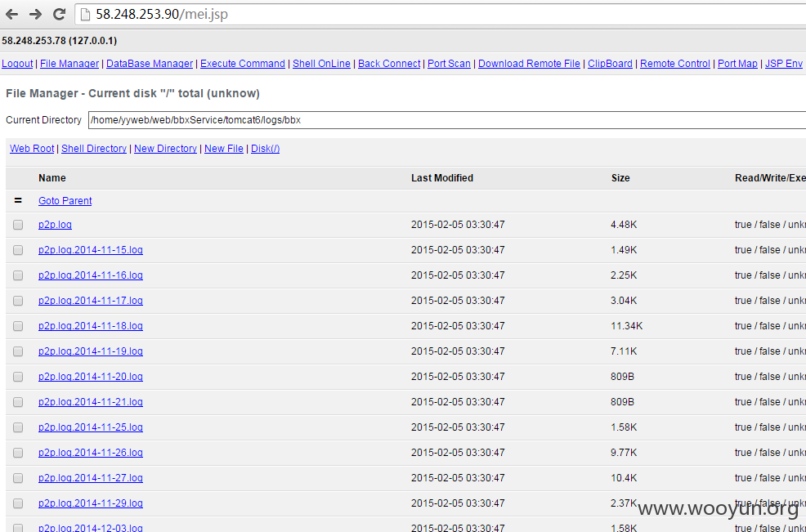
Task: Check the box for p2p.log.2014-11-29.log
Action: tap(18, 503)
